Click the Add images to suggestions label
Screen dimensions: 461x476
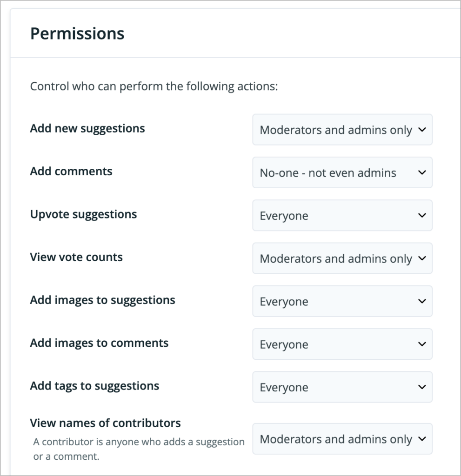pyautogui.click(x=103, y=300)
